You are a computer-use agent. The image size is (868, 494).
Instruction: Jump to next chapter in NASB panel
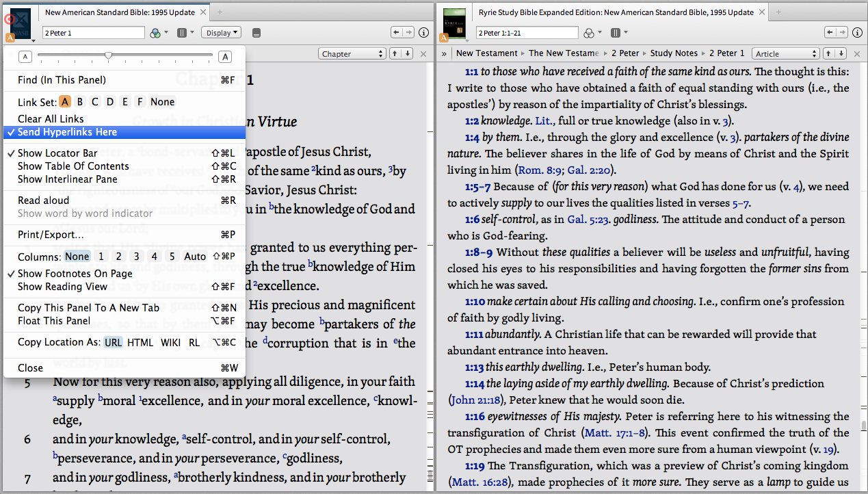tap(408, 53)
